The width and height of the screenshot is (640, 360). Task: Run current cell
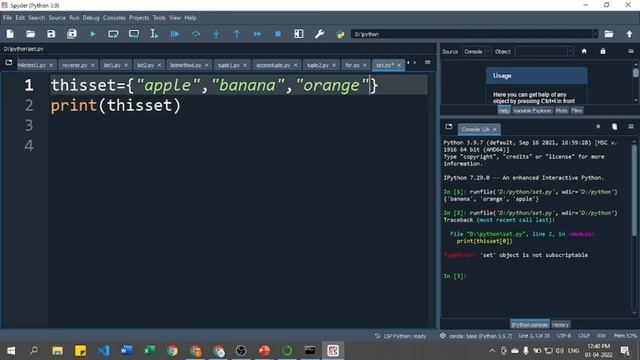(x=113, y=34)
